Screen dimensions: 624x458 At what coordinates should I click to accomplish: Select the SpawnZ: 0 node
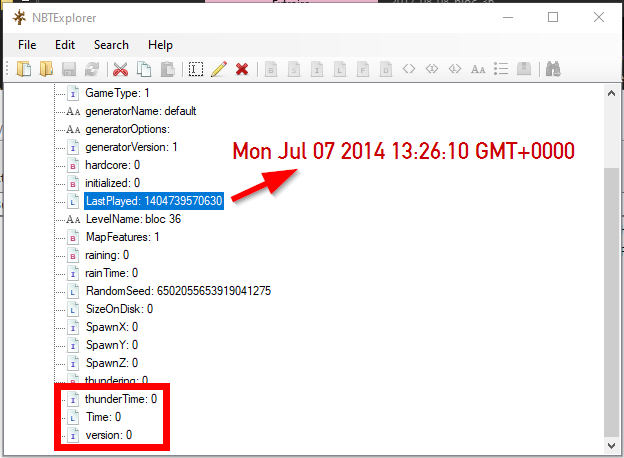click(x=112, y=363)
